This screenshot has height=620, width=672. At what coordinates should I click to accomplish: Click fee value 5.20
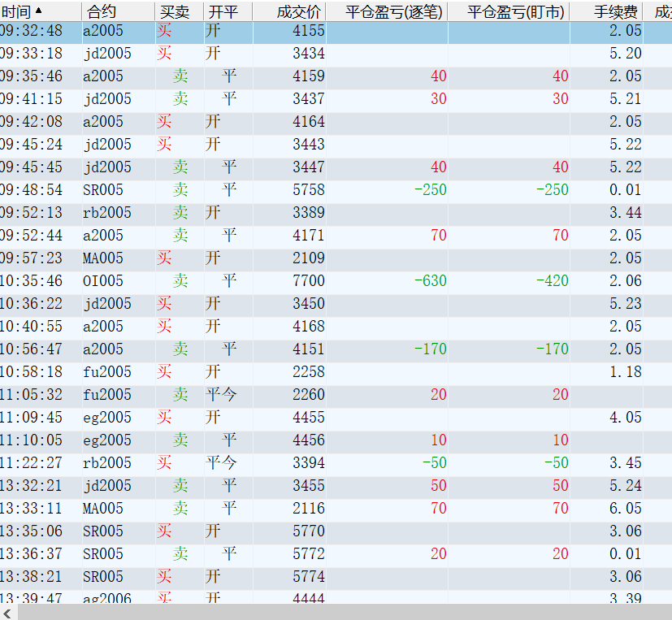click(x=626, y=54)
